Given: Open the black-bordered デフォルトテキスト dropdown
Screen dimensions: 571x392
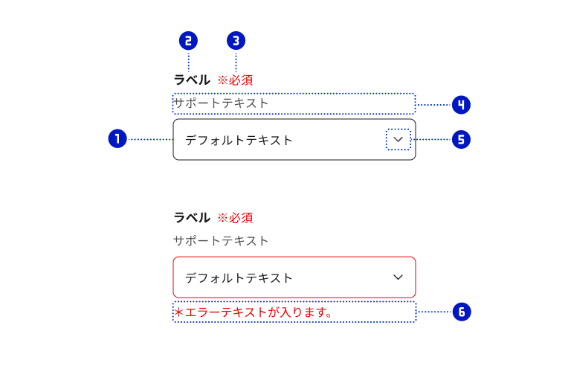Looking at the screenshot, I should point(294,139).
